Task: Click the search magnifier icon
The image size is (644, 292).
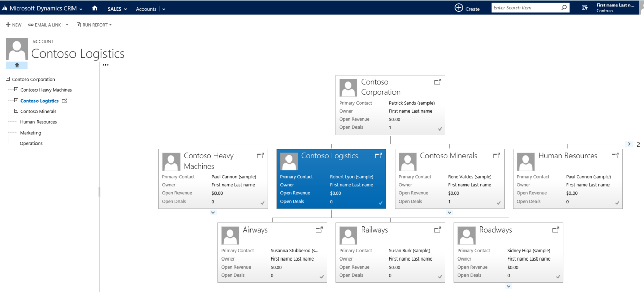Action: click(564, 8)
